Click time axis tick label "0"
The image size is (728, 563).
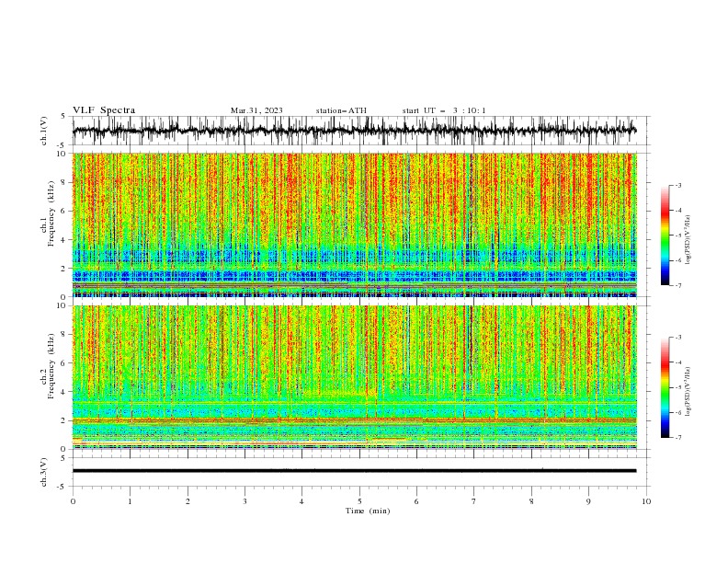73,501
